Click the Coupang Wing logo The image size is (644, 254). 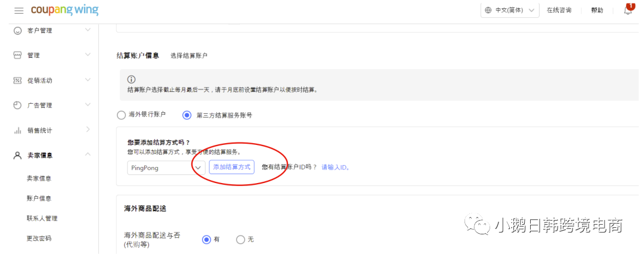click(x=64, y=10)
